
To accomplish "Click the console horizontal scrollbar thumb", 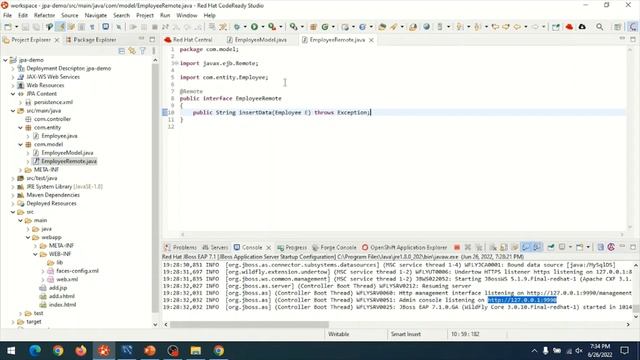I will point(249,324).
